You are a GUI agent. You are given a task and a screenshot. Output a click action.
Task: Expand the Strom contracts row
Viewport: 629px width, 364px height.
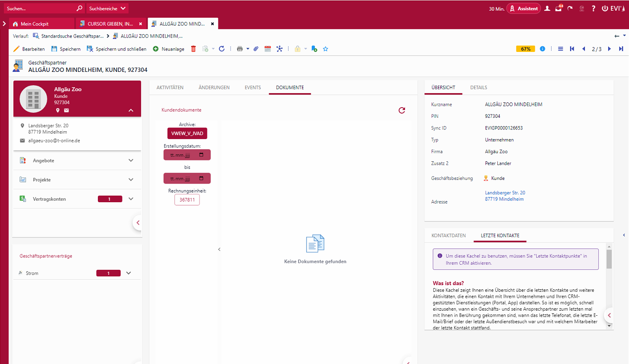tap(128, 273)
